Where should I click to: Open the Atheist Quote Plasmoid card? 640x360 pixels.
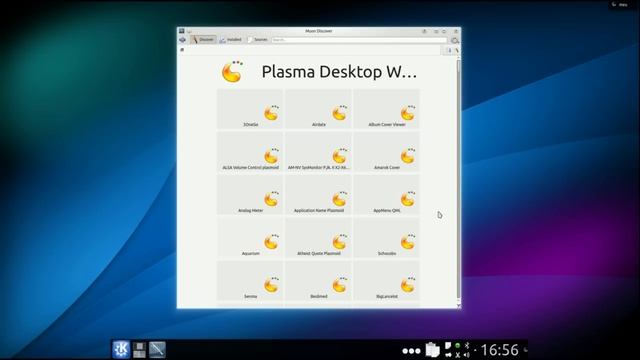coord(318,238)
